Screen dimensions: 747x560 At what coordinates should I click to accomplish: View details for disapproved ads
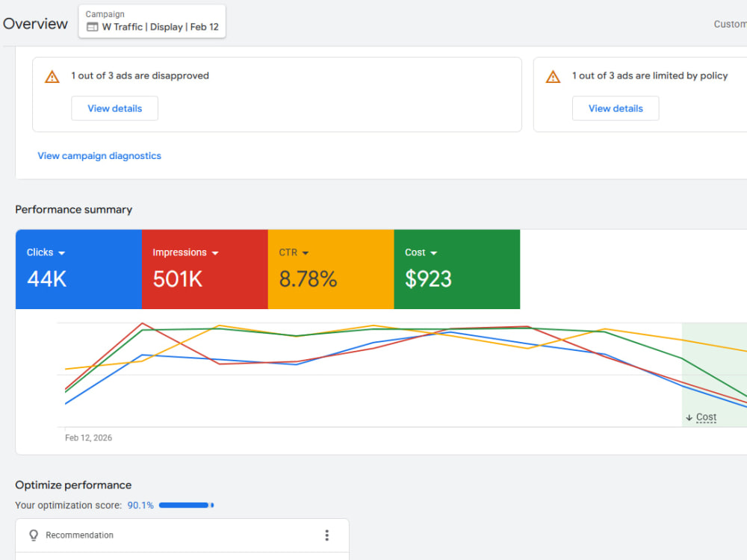click(115, 108)
